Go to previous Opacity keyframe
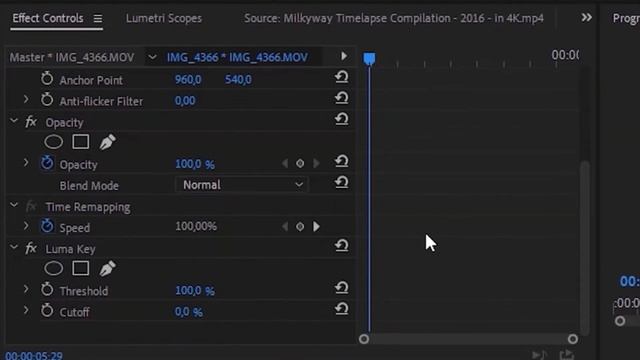This screenshot has width=640, height=360. [285, 163]
